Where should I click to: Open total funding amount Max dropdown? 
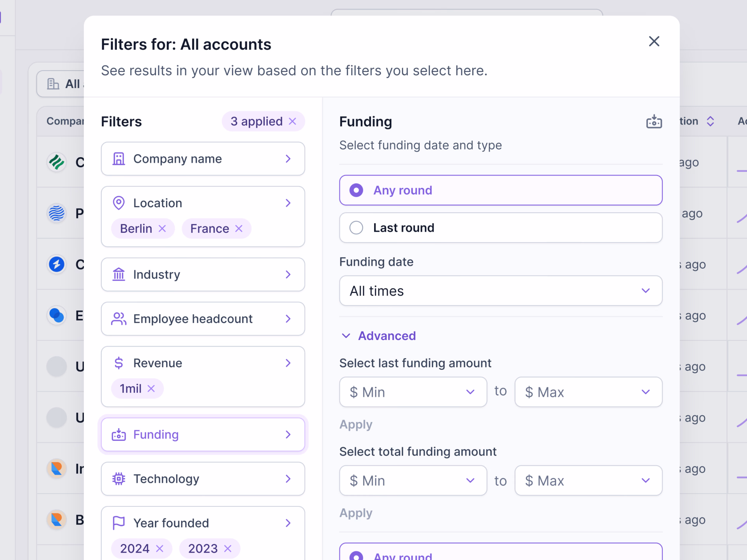pyautogui.click(x=588, y=480)
